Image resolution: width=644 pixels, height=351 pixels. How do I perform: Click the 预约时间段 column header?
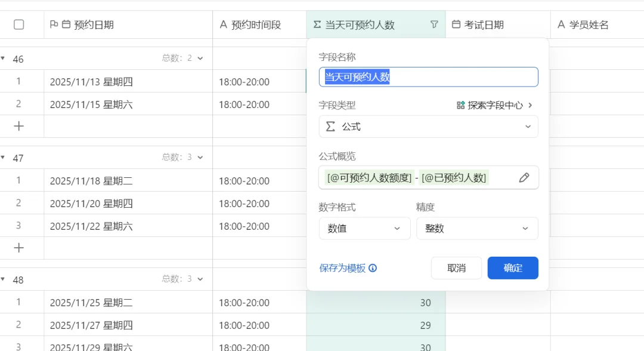coord(259,24)
